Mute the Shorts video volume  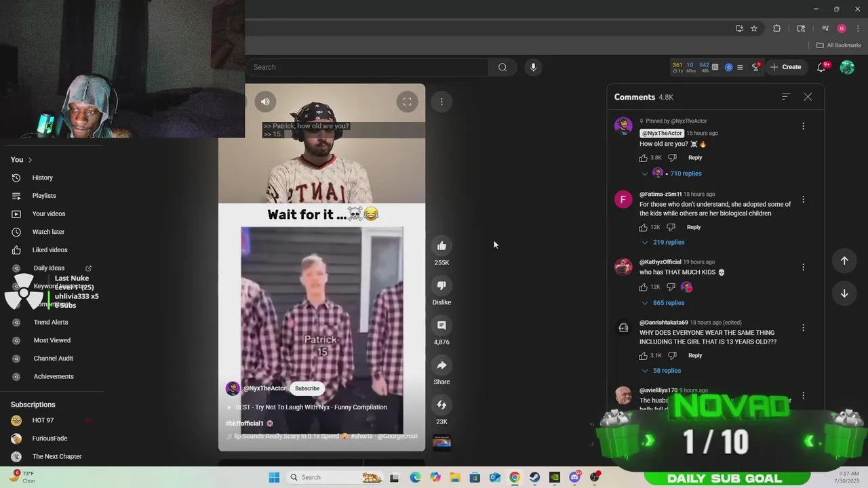point(265,102)
